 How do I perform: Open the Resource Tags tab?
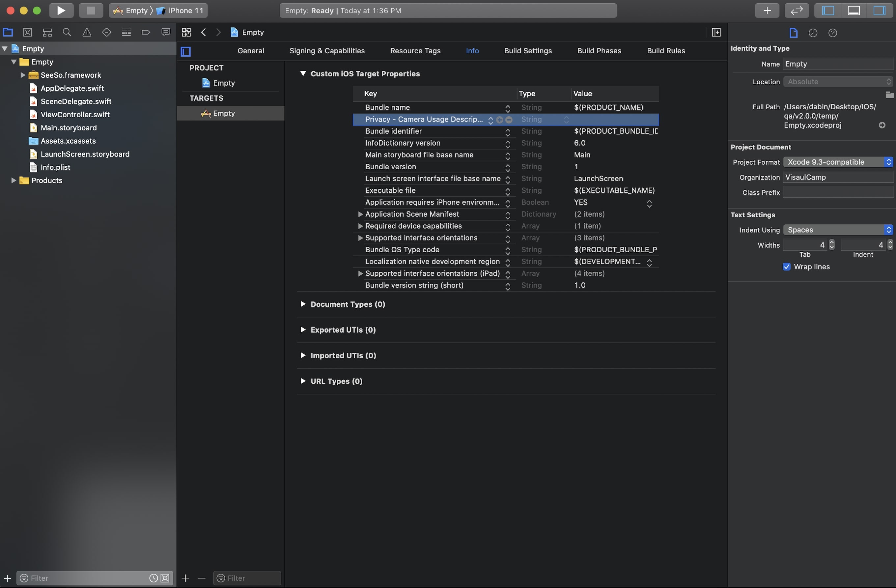415,51
